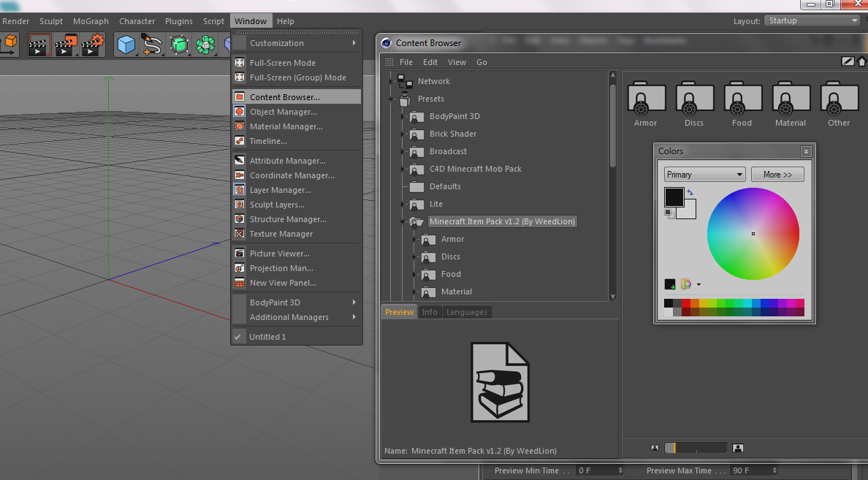Open the Armor folder thumbnail
The height and width of the screenshot is (480, 868).
tap(646, 104)
